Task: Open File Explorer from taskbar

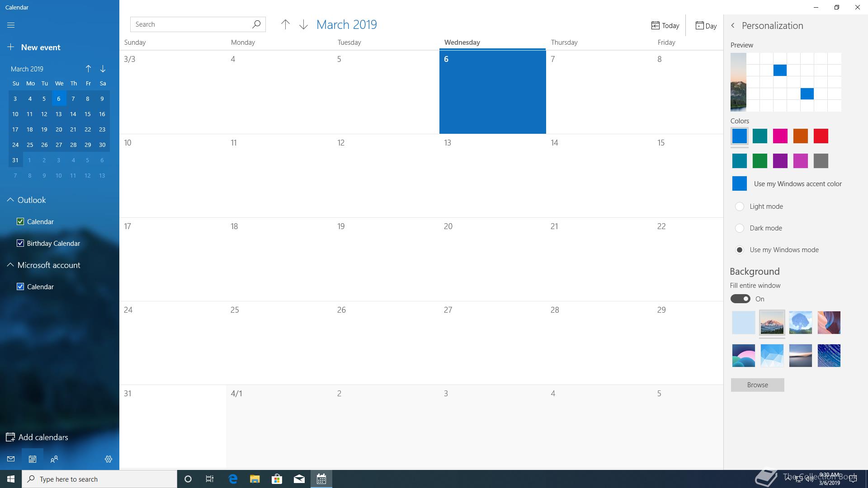Action: [x=255, y=479]
